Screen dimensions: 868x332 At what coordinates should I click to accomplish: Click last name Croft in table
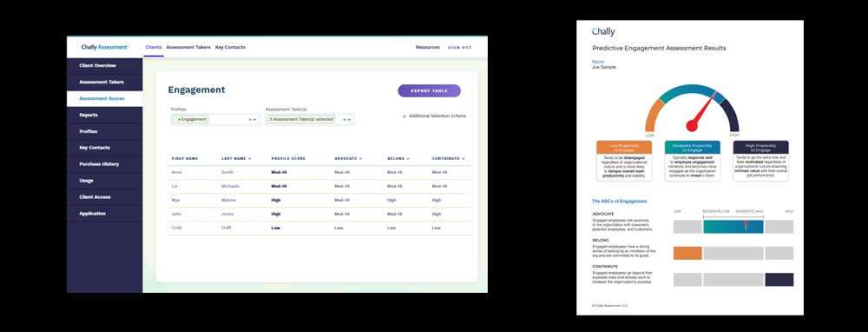(227, 228)
